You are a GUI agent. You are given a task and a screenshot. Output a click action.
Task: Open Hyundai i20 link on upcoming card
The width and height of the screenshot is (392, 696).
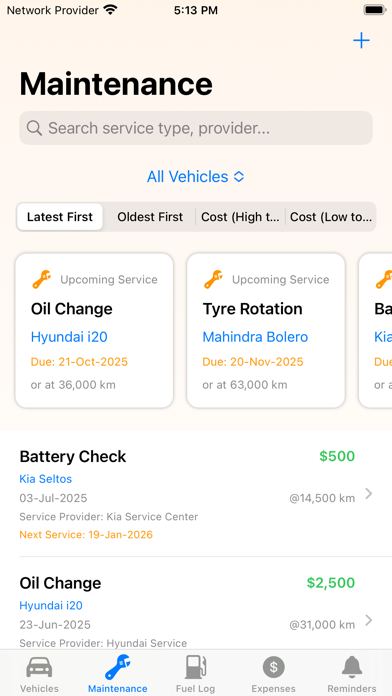coord(69,337)
